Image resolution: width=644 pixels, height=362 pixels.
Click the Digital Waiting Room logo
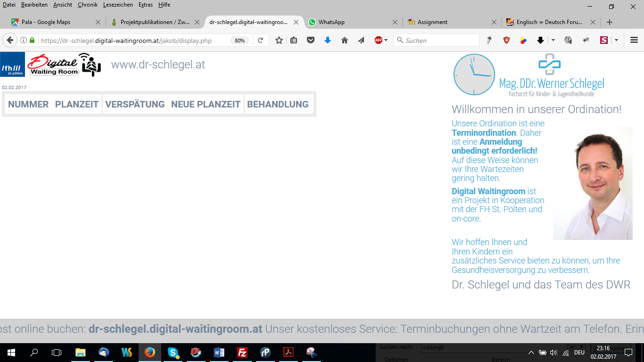click(x=53, y=65)
